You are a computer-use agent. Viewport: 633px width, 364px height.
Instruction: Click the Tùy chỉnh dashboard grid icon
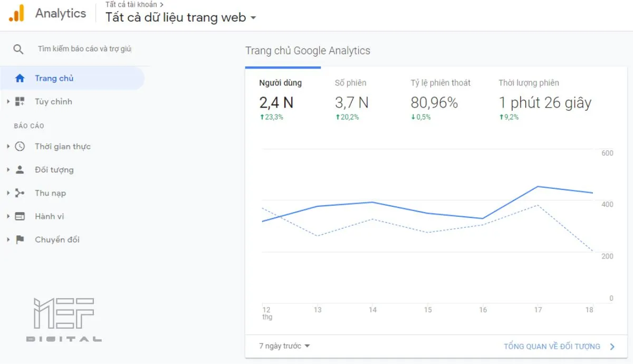(x=20, y=101)
